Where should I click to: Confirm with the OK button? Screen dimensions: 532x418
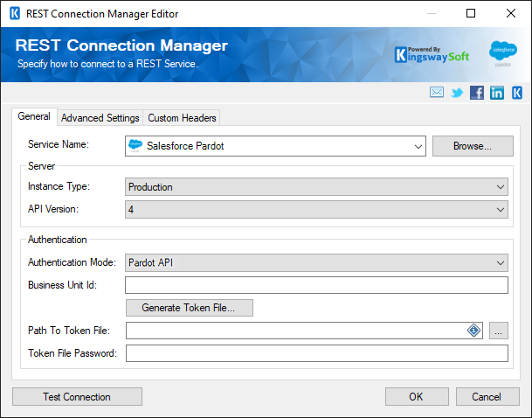(417, 397)
